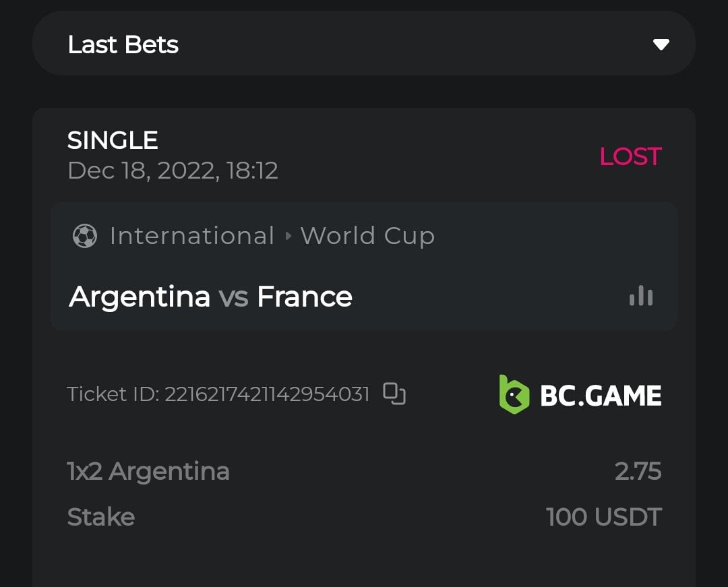Open the Argentina team name
Viewport: 728px width, 587px height.
(x=140, y=297)
